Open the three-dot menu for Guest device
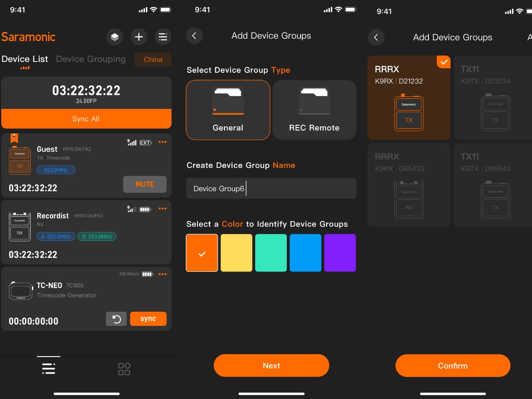This screenshot has height=399, width=532. (x=163, y=142)
